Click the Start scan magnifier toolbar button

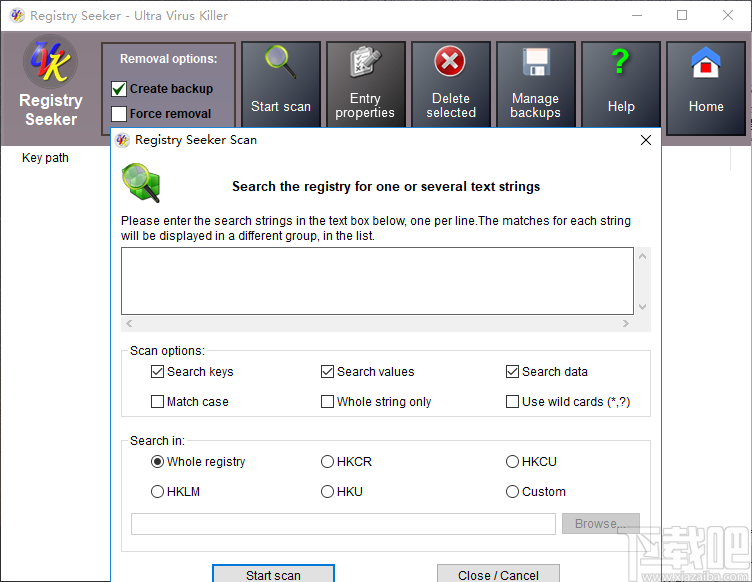pos(281,84)
